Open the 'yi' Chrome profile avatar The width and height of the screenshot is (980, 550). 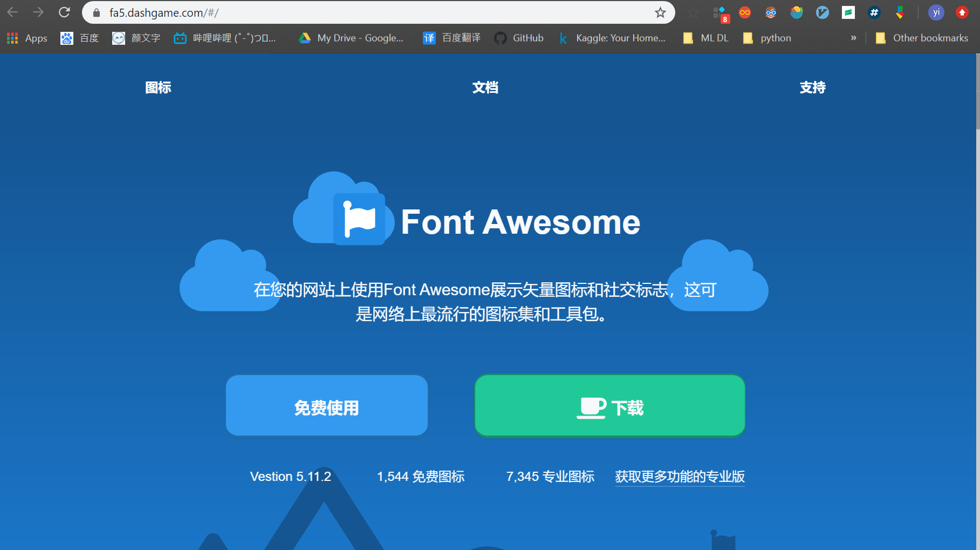click(936, 12)
